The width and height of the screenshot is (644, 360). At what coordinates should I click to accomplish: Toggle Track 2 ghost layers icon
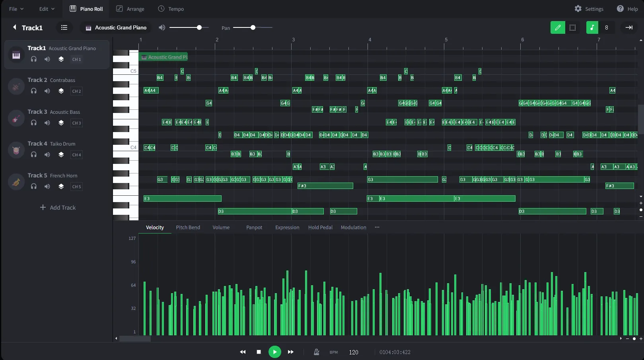61,91
